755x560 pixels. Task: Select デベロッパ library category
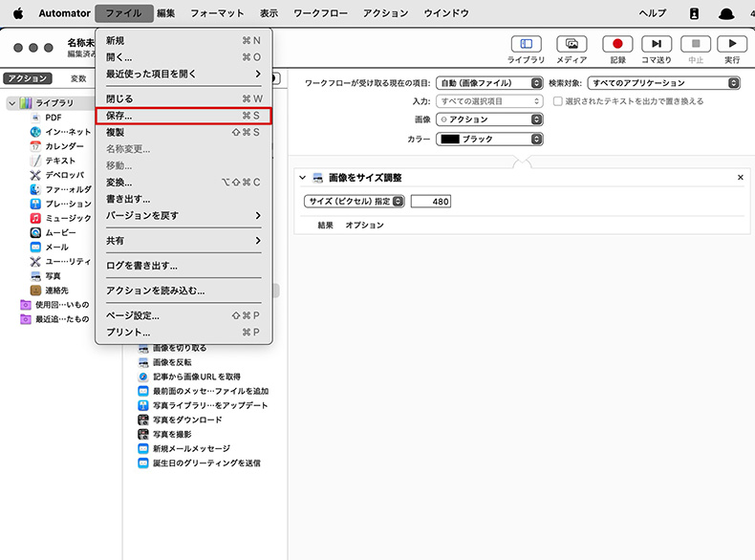point(56,175)
